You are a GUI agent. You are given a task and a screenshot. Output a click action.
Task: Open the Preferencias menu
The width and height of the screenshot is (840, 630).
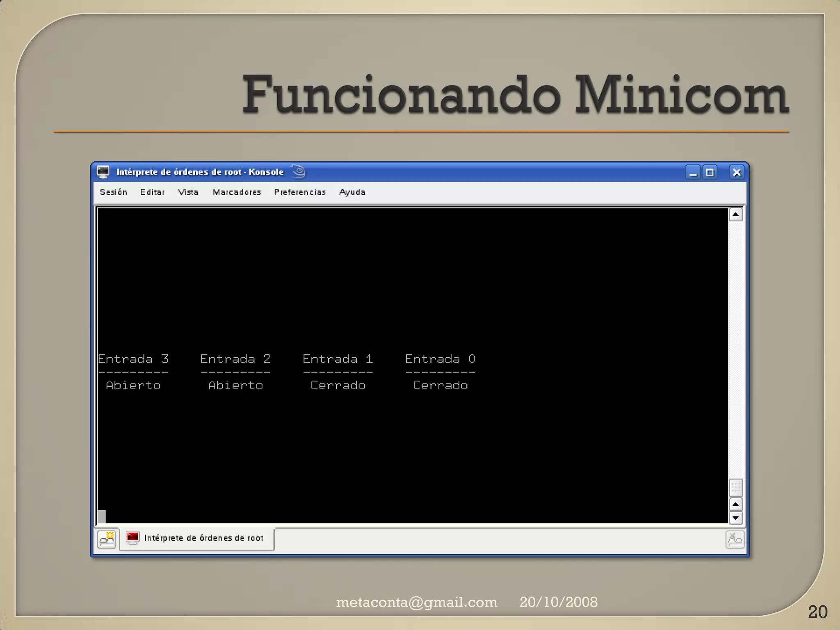pyautogui.click(x=300, y=192)
